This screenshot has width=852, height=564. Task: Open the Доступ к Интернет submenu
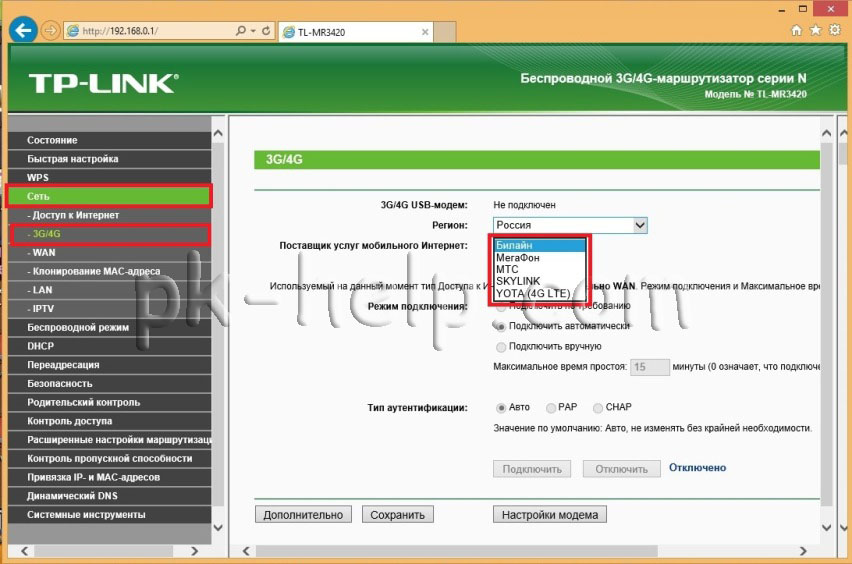pos(110,215)
